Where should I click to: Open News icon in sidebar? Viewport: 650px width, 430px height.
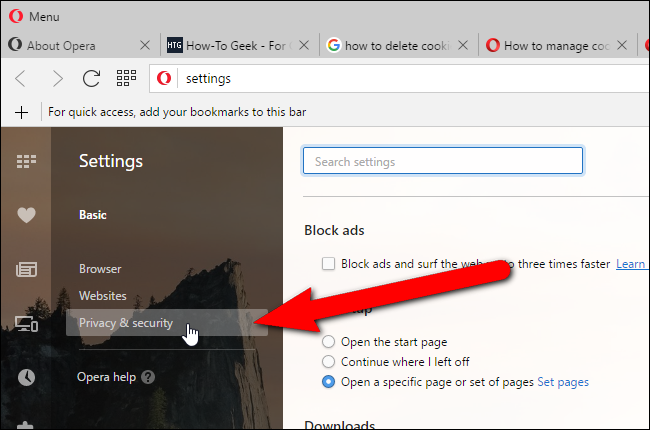coord(26,270)
